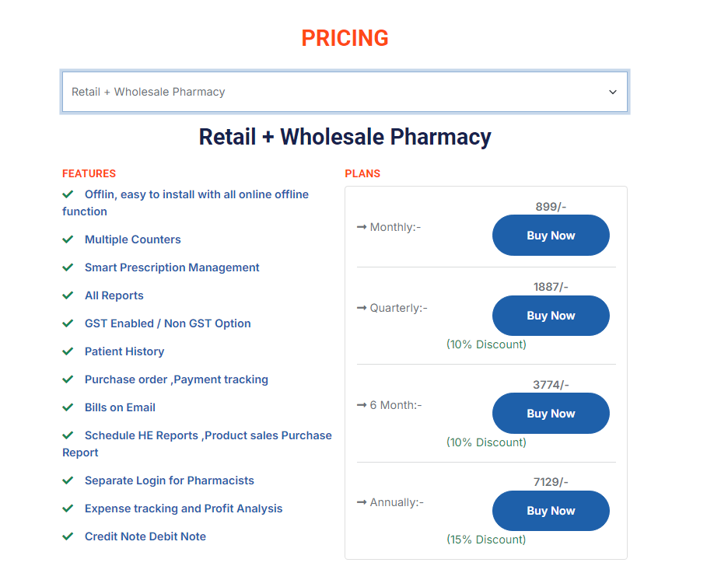Viewport: 728px width, 587px height.
Task: Click Expense tracking and Profit Analysis
Action: [x=184, y=508]
